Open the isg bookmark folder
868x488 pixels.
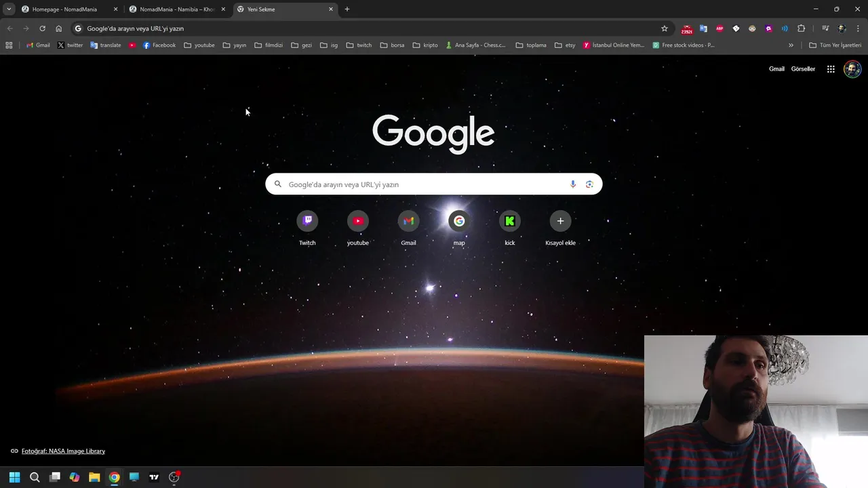coord(329,45)
